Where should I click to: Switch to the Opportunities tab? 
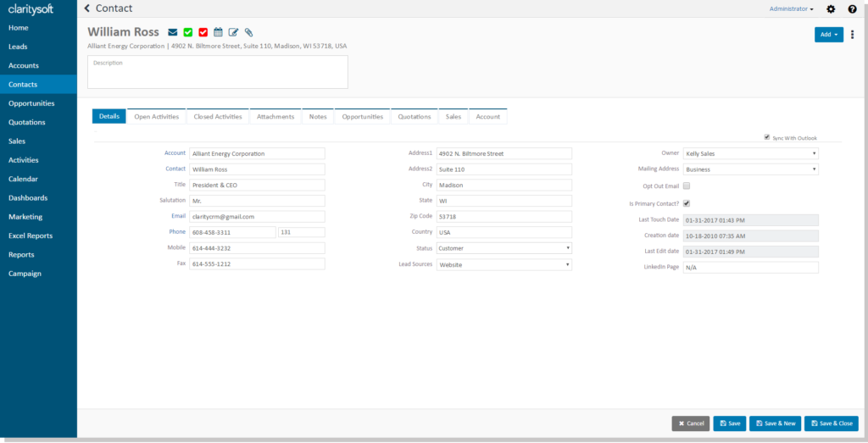click(x=363, y=117)
